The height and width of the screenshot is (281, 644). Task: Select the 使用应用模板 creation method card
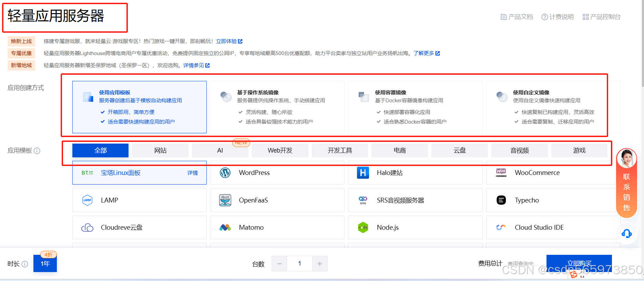click(x=140, y=107)
